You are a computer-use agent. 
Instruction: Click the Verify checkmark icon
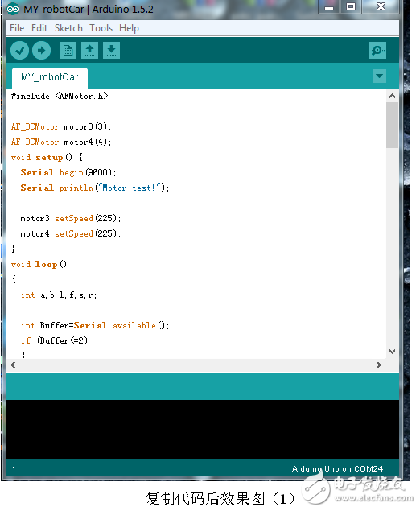[x=19, y=51]
